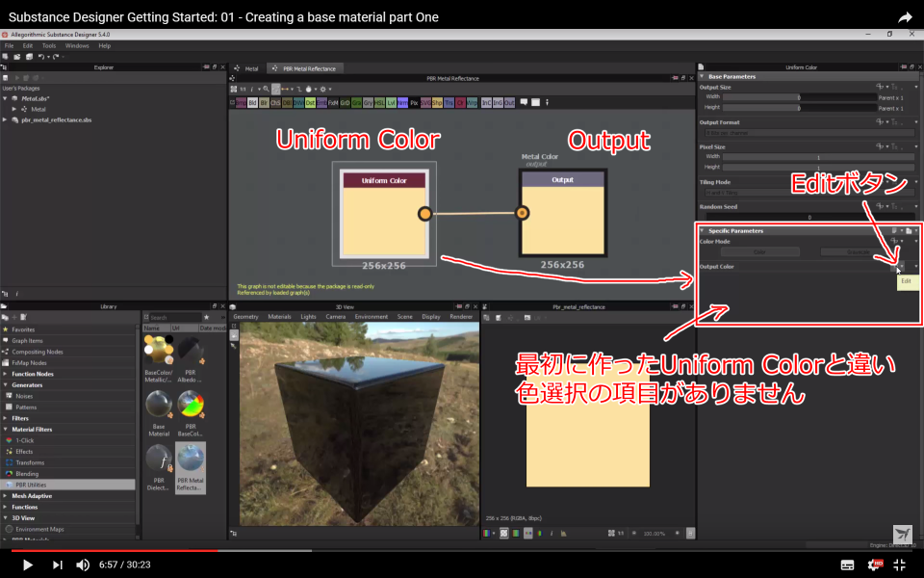924x578 pixels.
Task: Add a Blend node from the Bld icon
Action: [x=252, y=103]
